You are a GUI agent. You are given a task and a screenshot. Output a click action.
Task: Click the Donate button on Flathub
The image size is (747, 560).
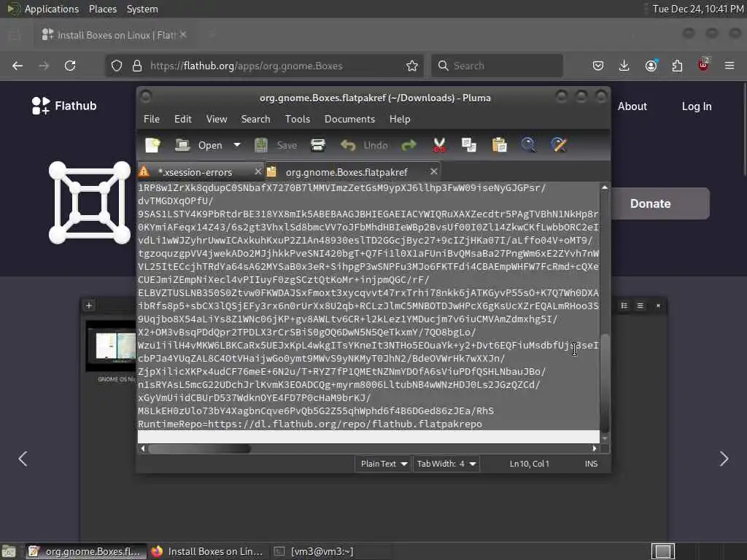point(660,203)
